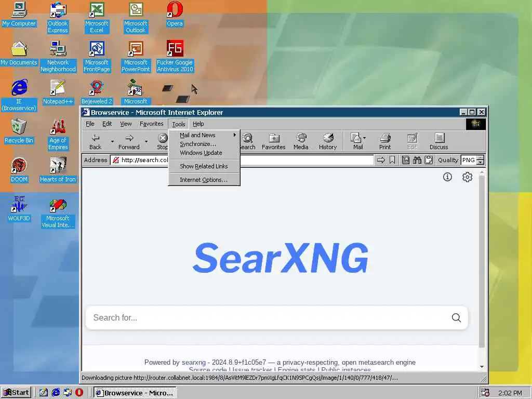
Task: Follow the searxng link in footer
Action: point(194,362)
